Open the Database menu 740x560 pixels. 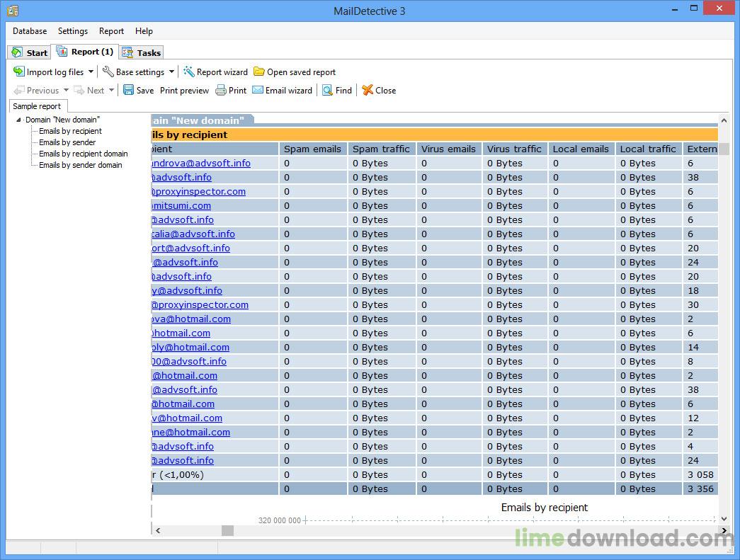pyautogui.click(x=30, y=31)
